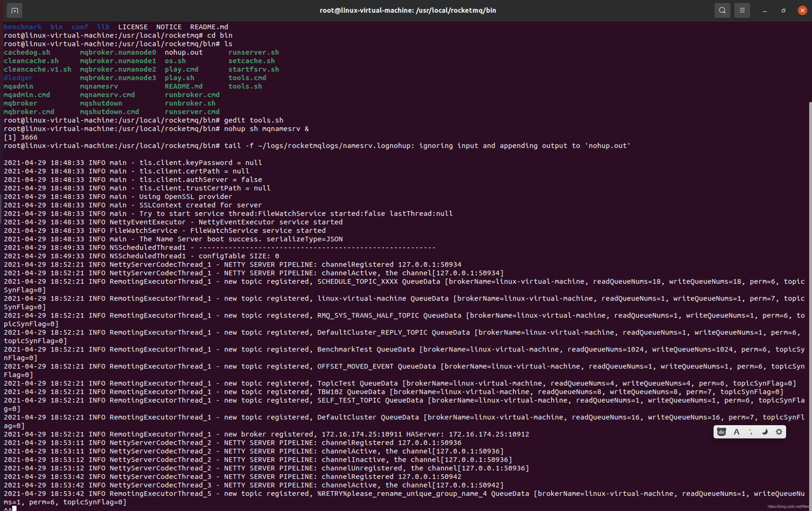Screen dimensions: 812x511
Task: Click the mqbroker.numanode0 file name
Action: (x=118, y=52)
